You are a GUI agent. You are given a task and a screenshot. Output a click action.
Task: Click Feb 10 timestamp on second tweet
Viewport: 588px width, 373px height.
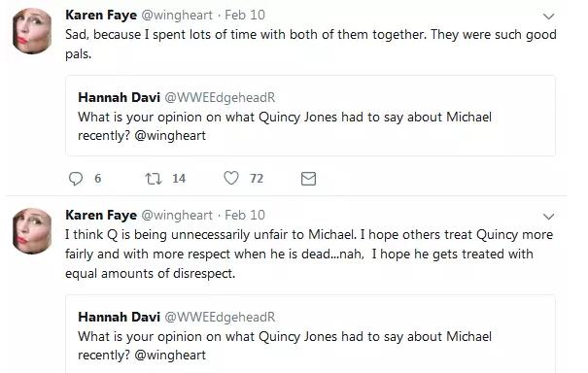pyautogui.click(x=245, y=216)
